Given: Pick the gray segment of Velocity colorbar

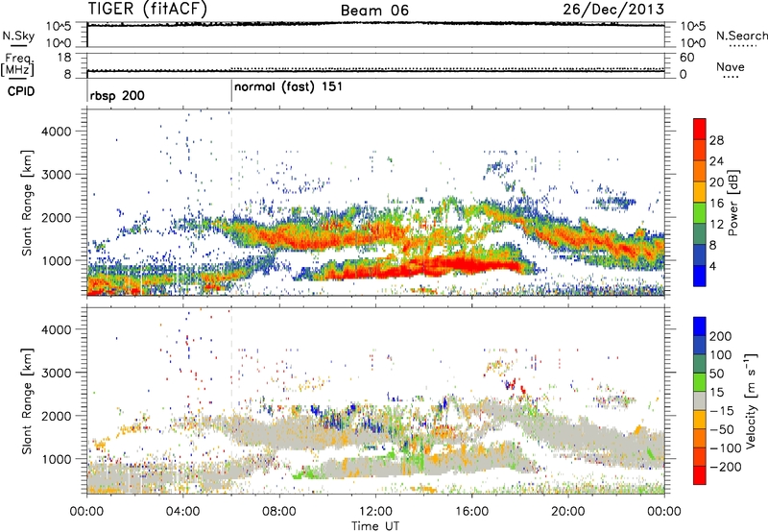Looking at the screenshot, I should (700, 401).
